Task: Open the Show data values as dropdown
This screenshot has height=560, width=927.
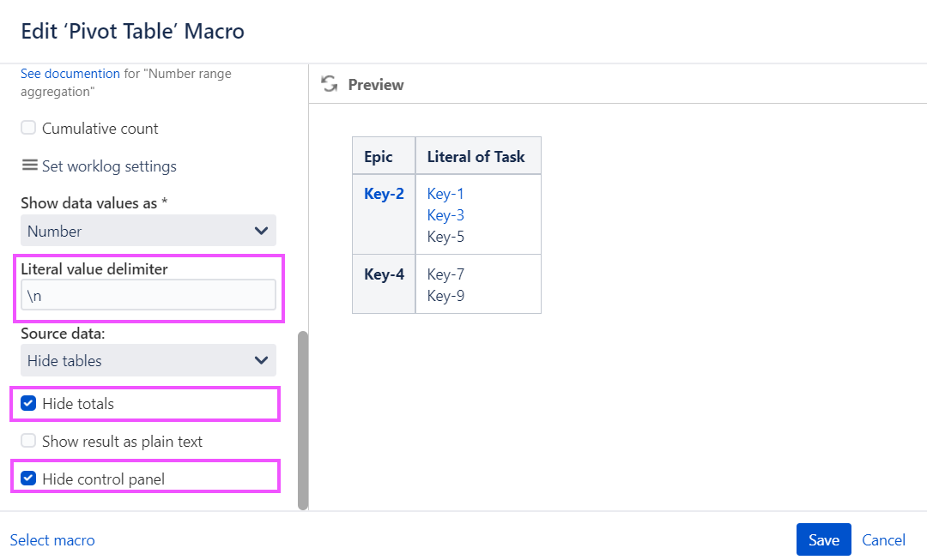Action: pos(148,231)
